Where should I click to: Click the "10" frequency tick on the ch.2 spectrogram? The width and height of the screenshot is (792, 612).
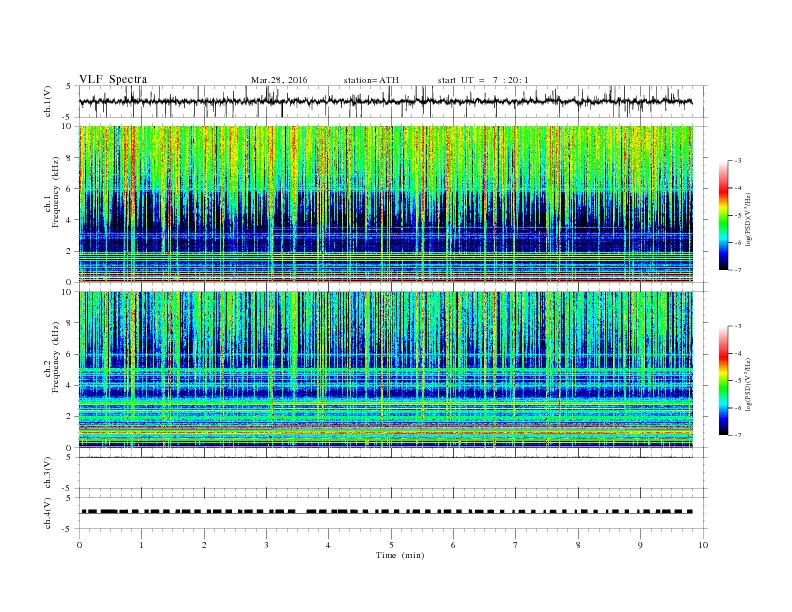coord(69,292)
